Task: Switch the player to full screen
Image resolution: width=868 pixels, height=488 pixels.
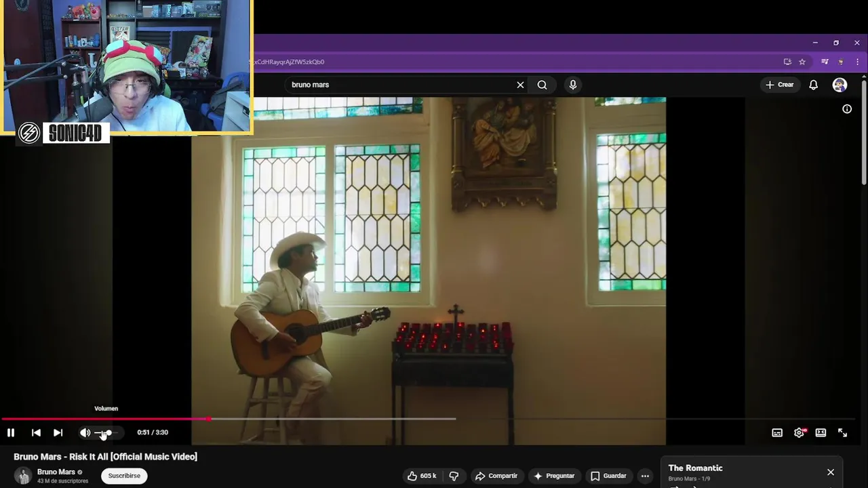Action: 842,432
